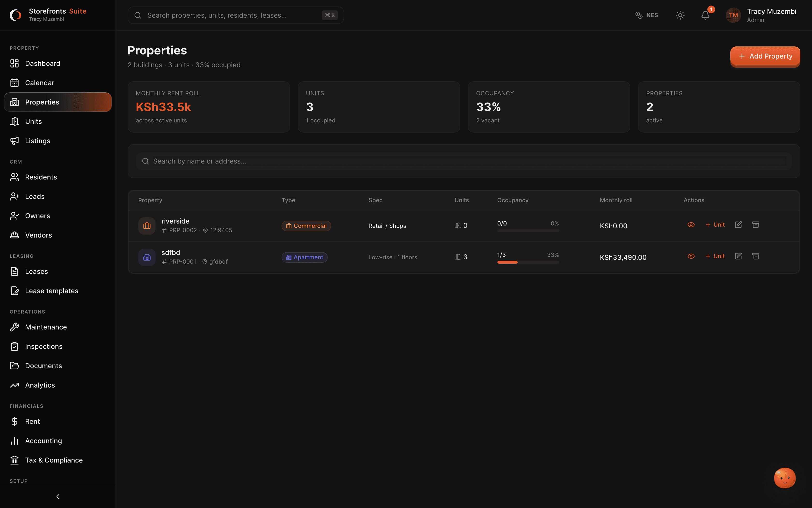Click the Units summary card
The image size is (812, 508).
coord(378,107)
